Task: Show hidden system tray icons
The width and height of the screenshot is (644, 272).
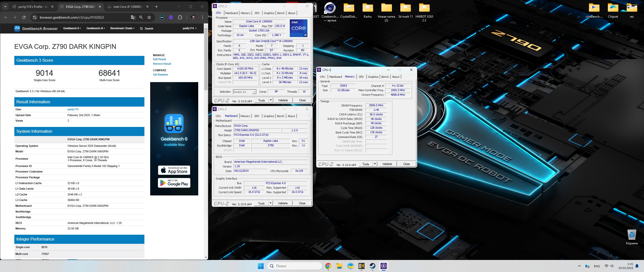Action: (x=579, y=266)
